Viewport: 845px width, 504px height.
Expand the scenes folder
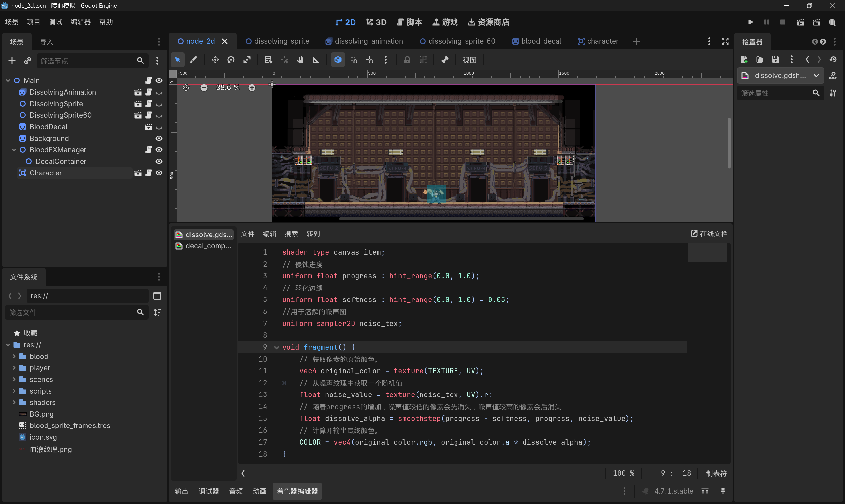point(14,379)
